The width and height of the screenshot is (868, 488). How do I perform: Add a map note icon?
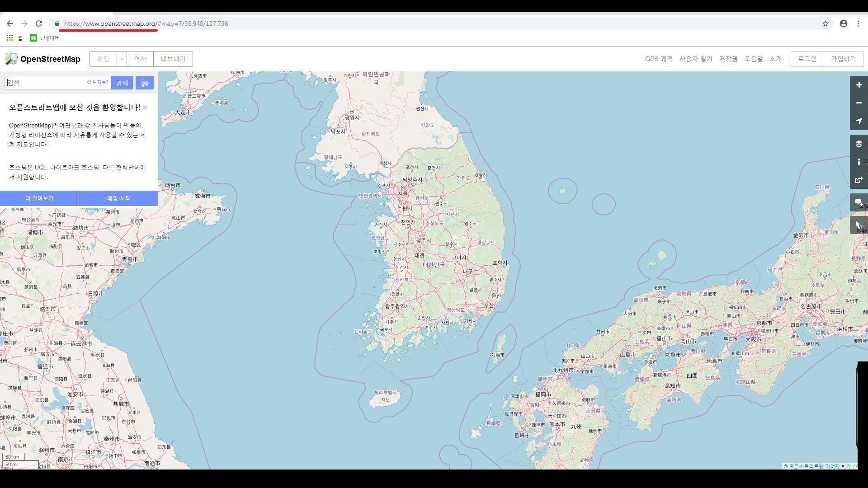[x=859, y=202]
